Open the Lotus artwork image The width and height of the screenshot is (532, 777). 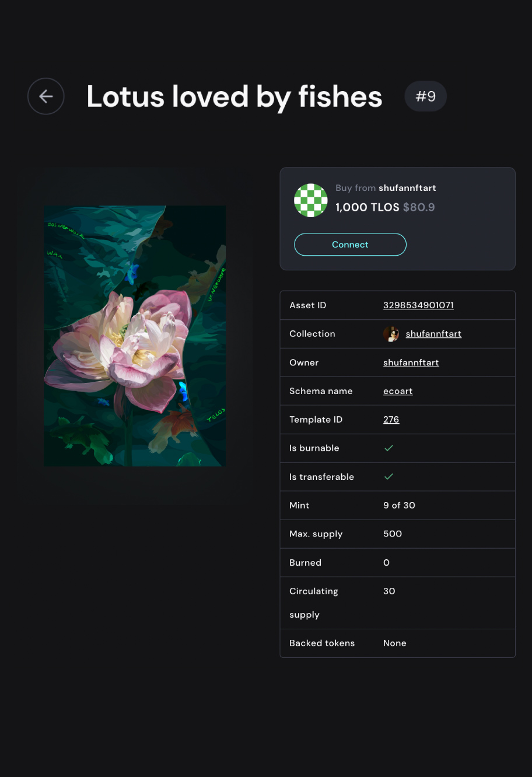135,336
